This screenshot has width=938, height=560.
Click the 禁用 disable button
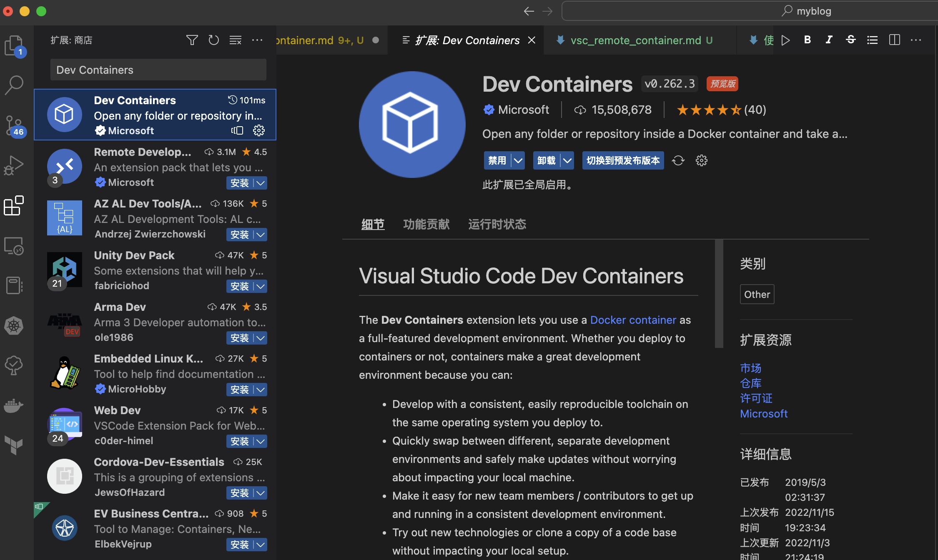[x=497, y=160]
